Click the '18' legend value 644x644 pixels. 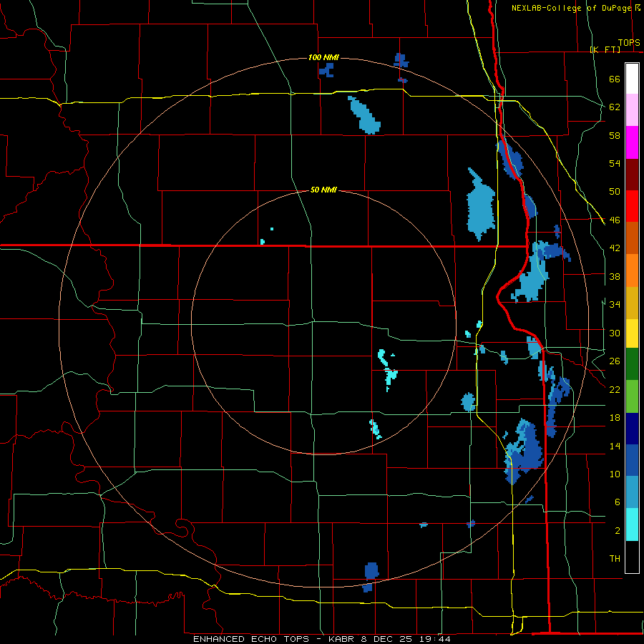pos(615,418)
